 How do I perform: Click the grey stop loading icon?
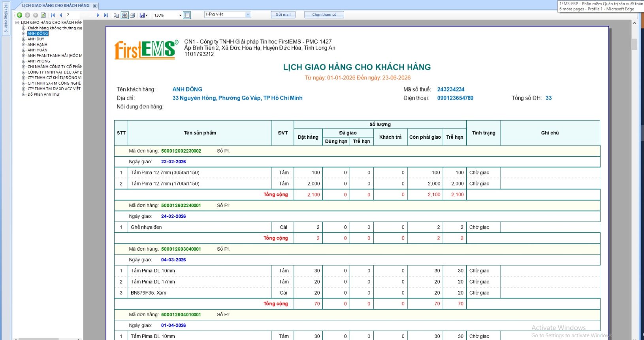[x=36, y=15]
